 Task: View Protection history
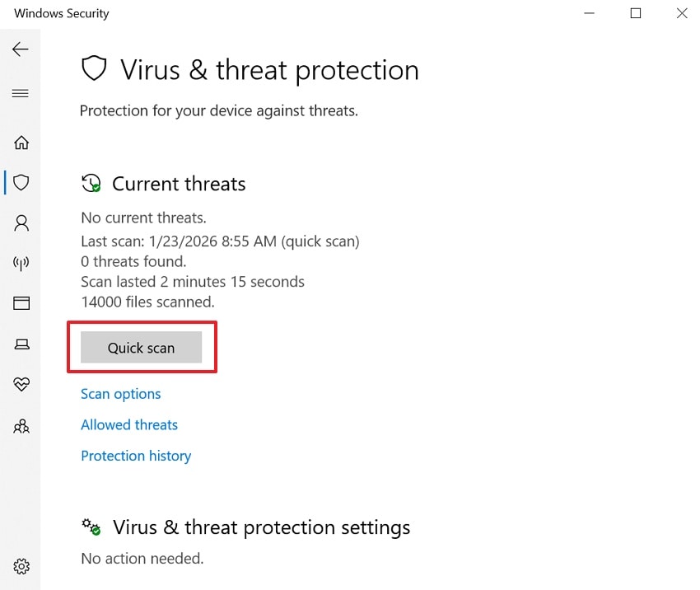point(136,456)
